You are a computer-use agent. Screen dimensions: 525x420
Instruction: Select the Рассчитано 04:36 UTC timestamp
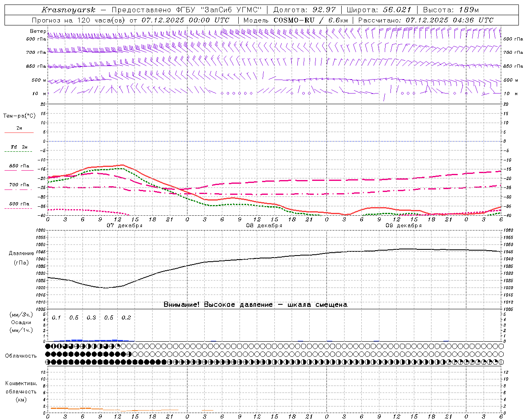[x=449, y=20]
